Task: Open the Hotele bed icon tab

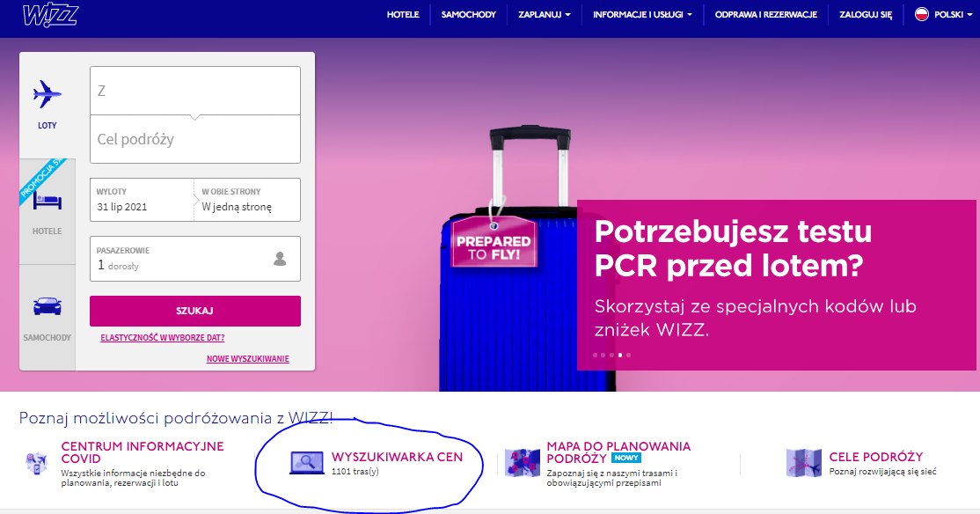Action: (48, 202)
